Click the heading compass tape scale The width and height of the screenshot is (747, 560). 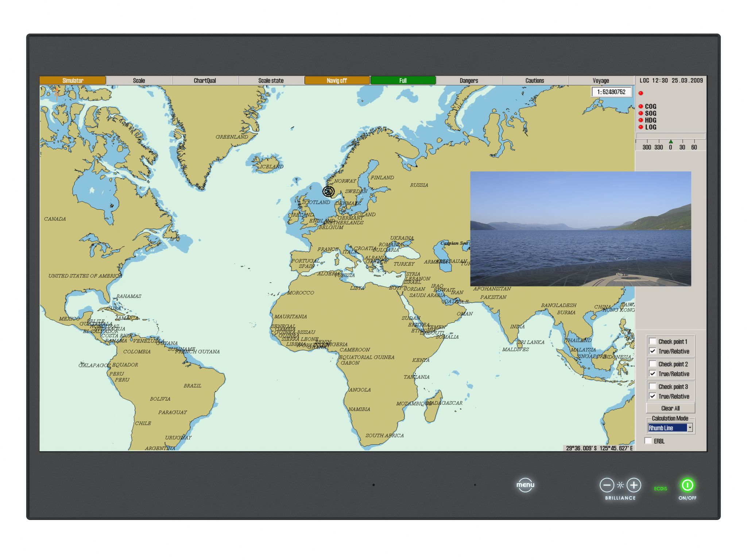point(670,145)
